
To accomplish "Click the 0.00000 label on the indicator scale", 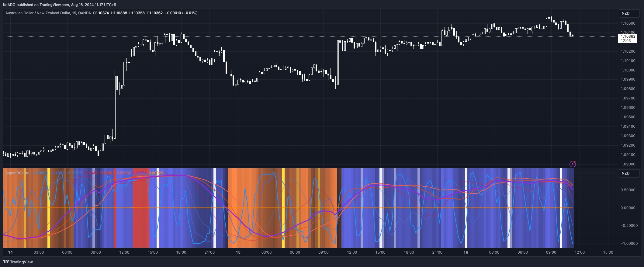I will [x=628, y=208].
